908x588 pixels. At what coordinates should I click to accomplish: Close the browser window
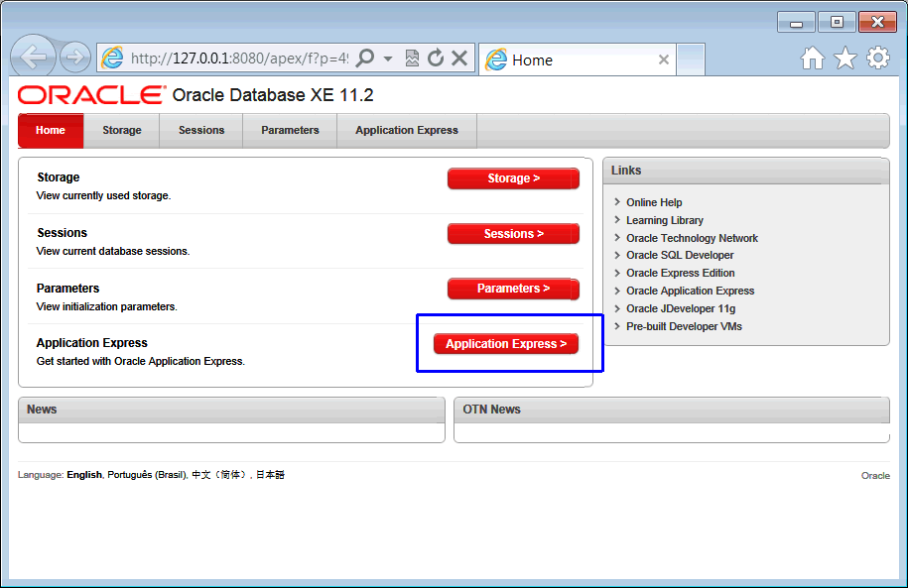pos(877,23)
